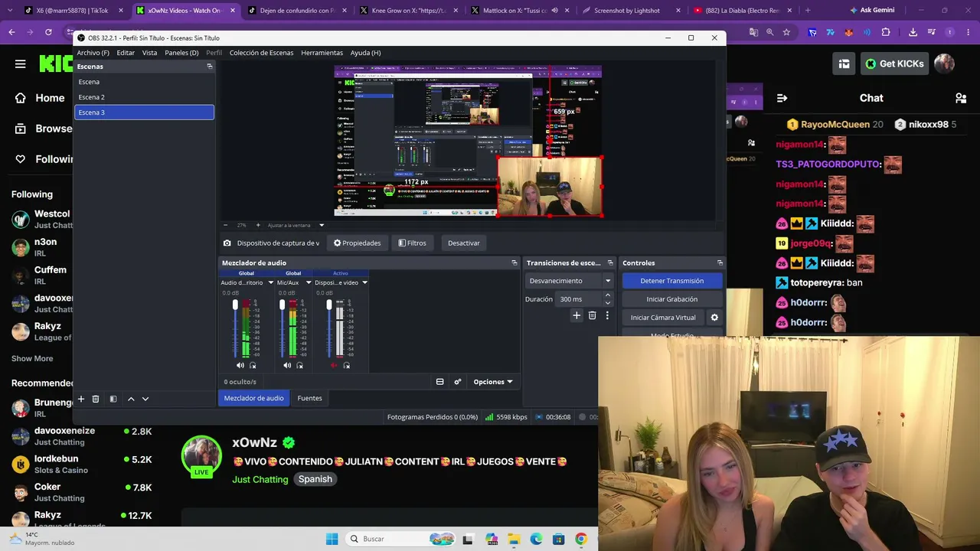The image size is (980, 551).
Task: Open source Propiedades button
Action: click(357, 243)
